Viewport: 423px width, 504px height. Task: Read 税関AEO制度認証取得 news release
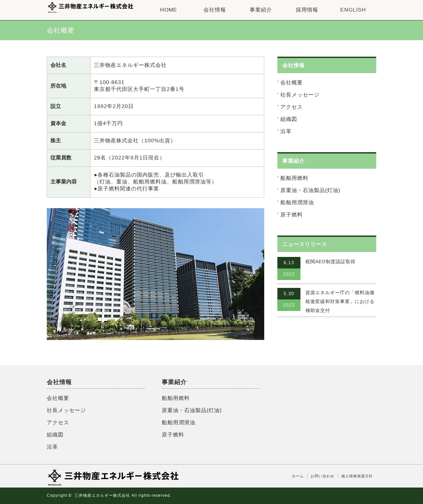(330, 262)
